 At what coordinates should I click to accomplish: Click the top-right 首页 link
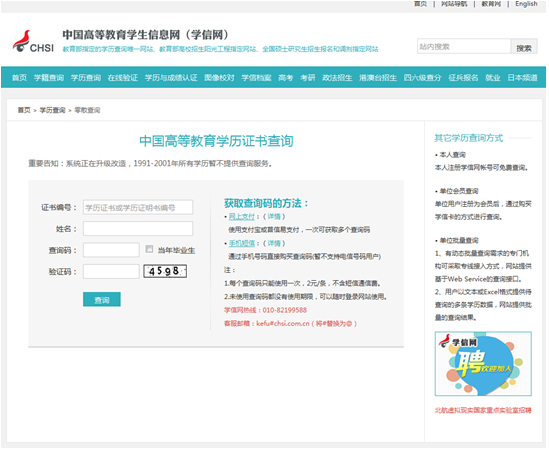tap(421, 4)
